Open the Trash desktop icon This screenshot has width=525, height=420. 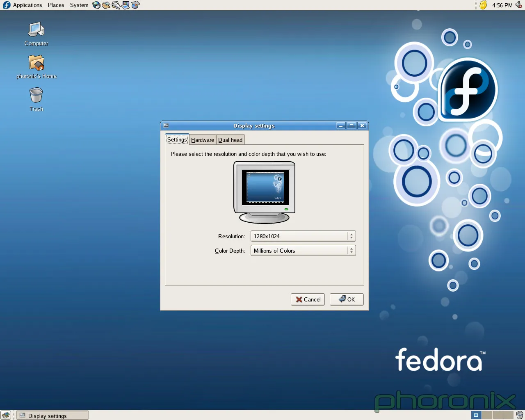(x=36, y=100)
